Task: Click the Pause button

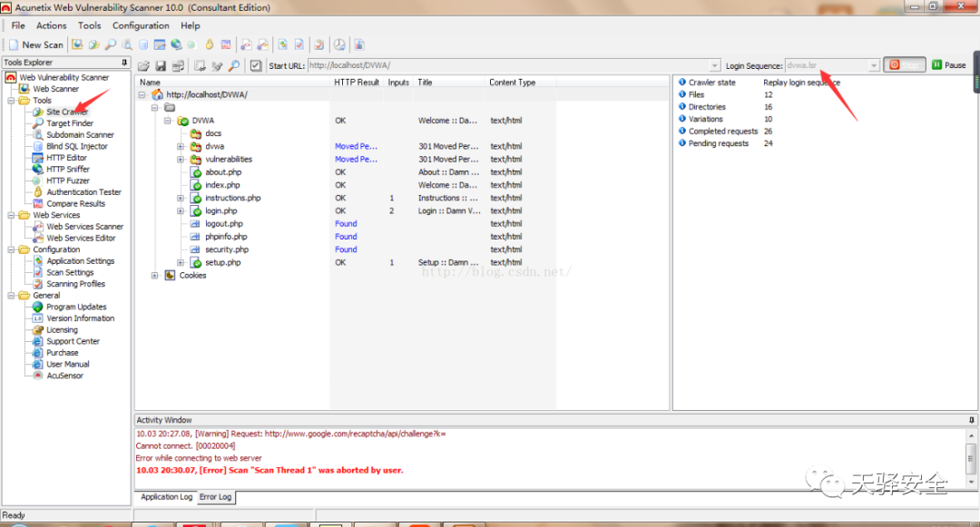Action: click(949, 65)
